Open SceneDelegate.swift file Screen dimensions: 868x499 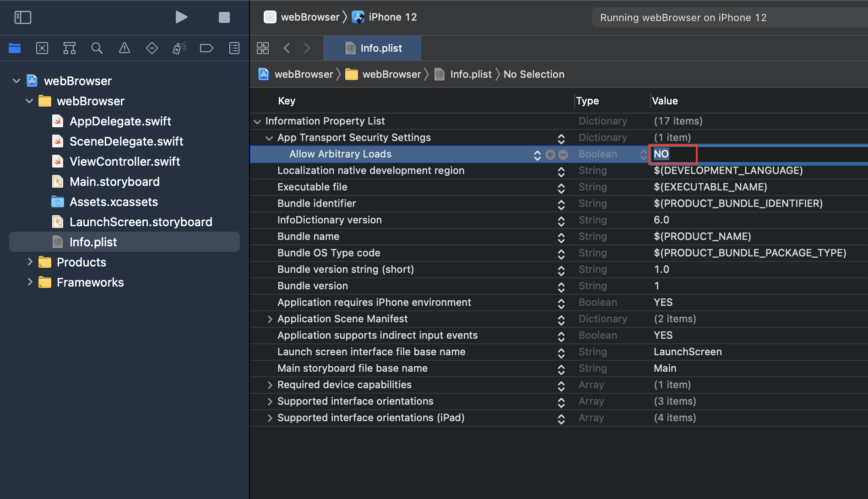(126, 141)
